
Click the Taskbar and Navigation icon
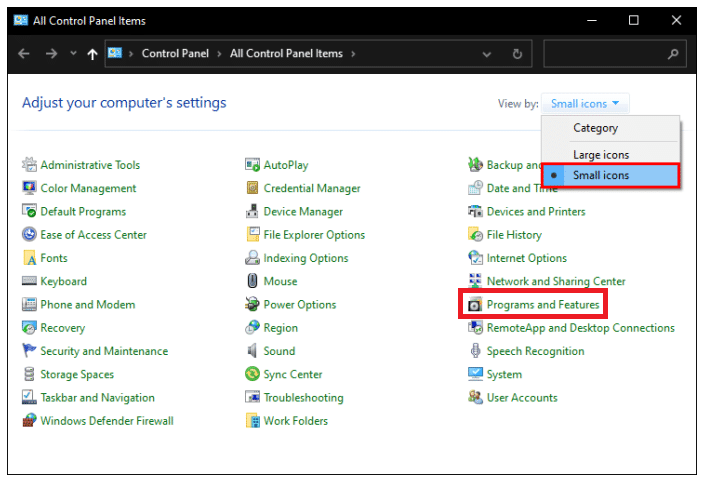[29, 397]
